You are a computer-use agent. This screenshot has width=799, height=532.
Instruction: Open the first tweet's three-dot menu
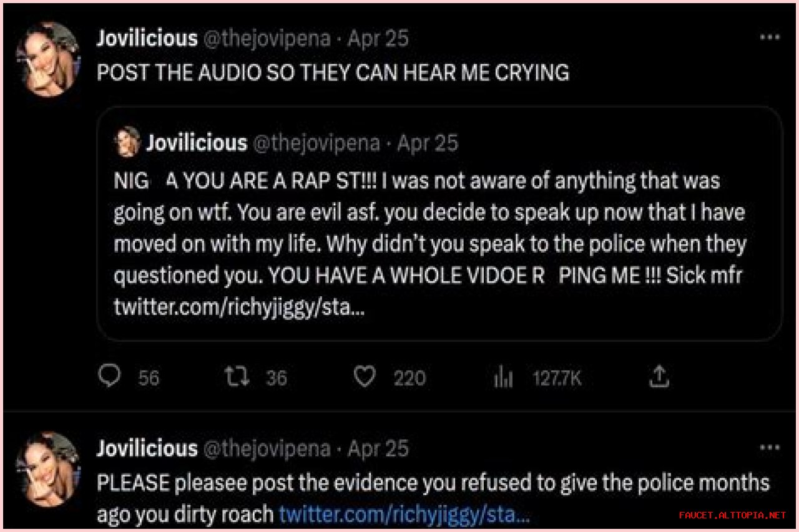click(769, 37)
